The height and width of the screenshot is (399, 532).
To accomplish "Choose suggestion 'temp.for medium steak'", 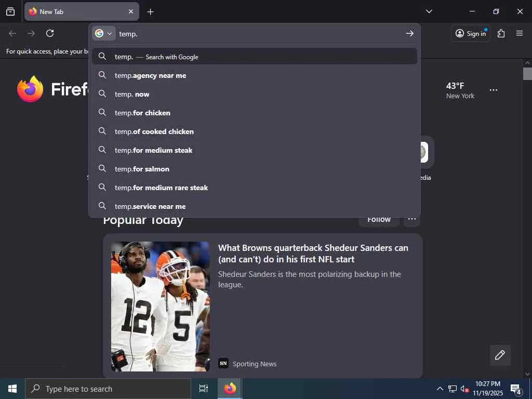I will (255, 150).
